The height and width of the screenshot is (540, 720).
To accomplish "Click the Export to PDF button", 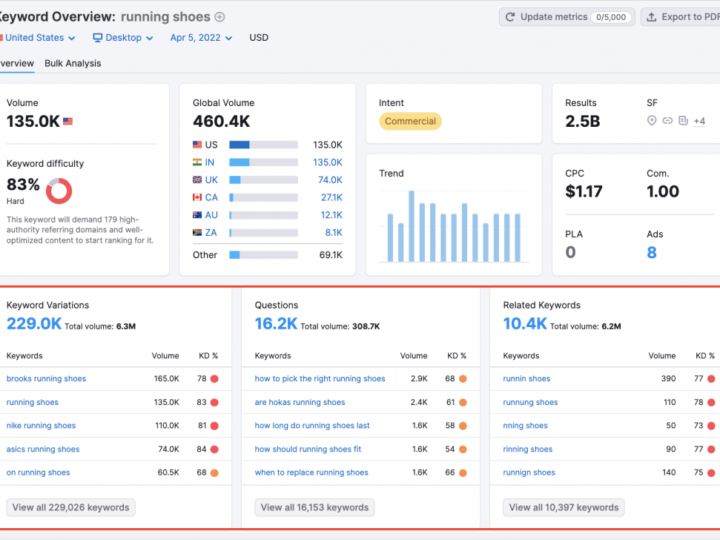I will 681,17.
